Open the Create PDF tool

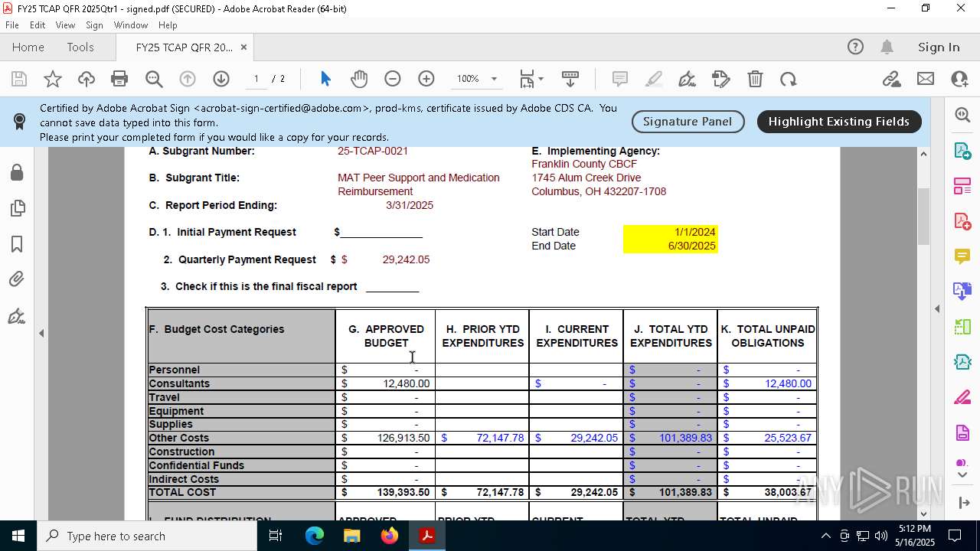[962, 221]
